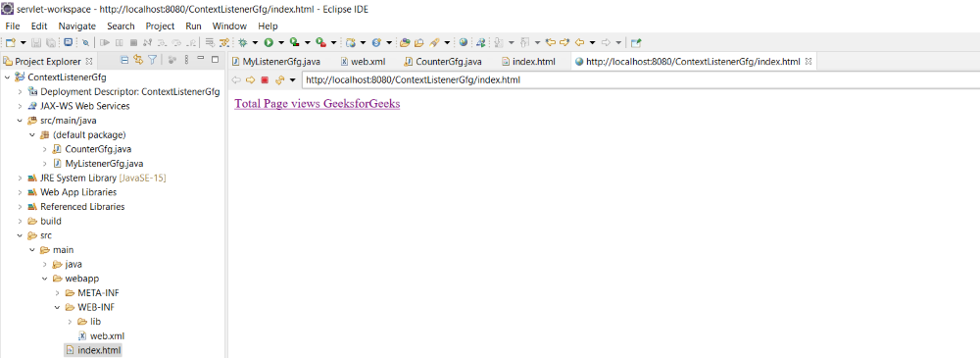Expand JAX-WS Web Services node
980x358 pixels.
click(x=20, y=106)
